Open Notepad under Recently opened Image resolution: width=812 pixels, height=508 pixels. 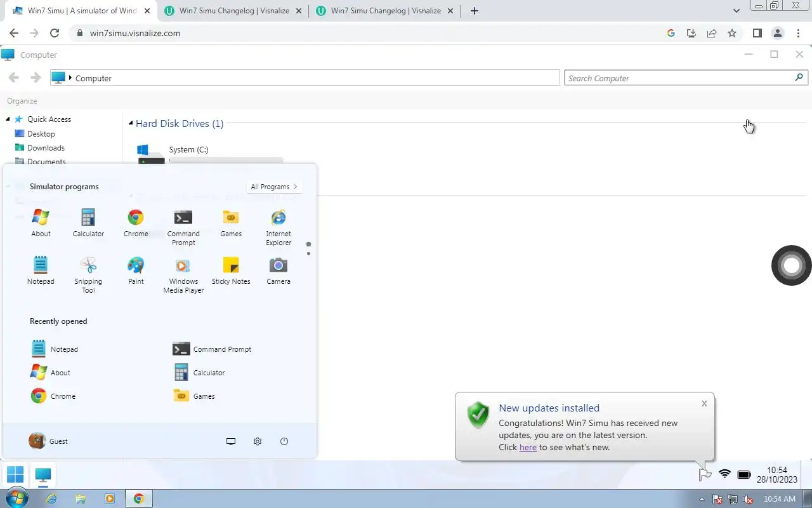pos(55,349)
